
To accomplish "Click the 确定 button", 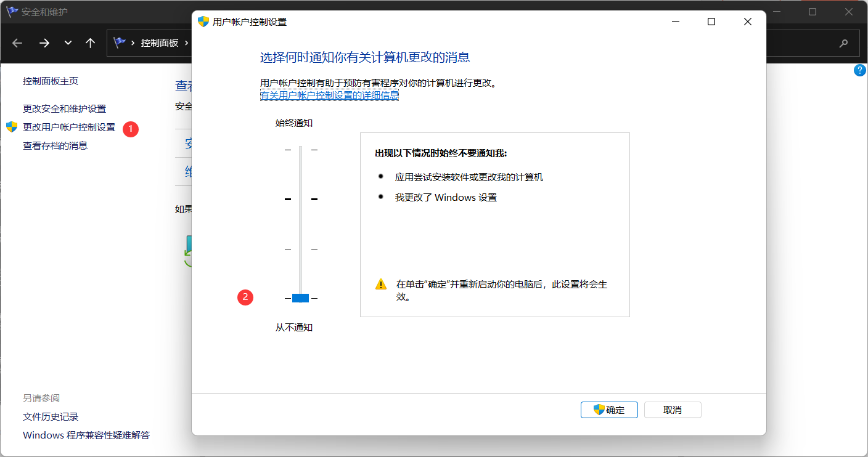I will tap(609, 410).
